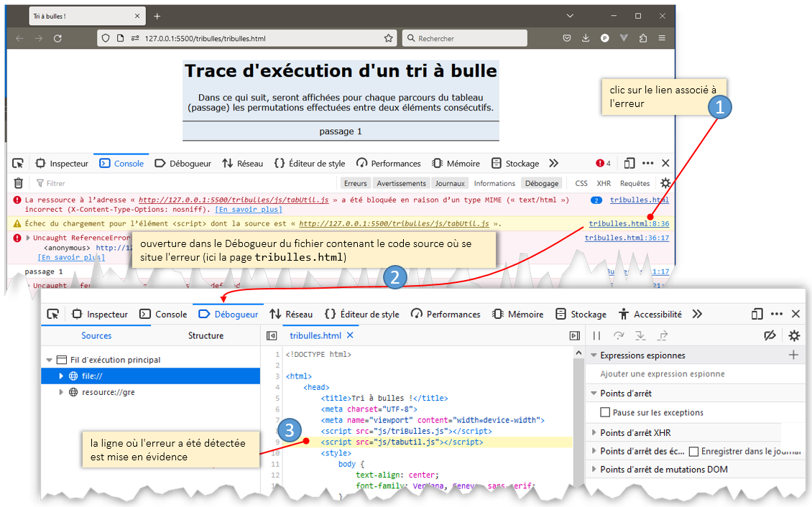Click the tribulles.html:8:36 error link
Image resolution: width=812 pixels, height=507 pixels.
tap(629, 223)
